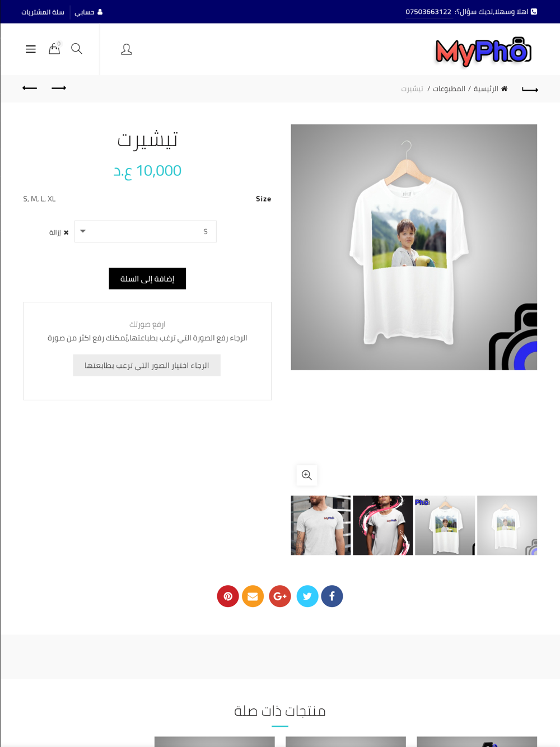Viewport: 560px width, 747px height.
Task: Share product on Pinterest
Action: (x=228, y=596)
